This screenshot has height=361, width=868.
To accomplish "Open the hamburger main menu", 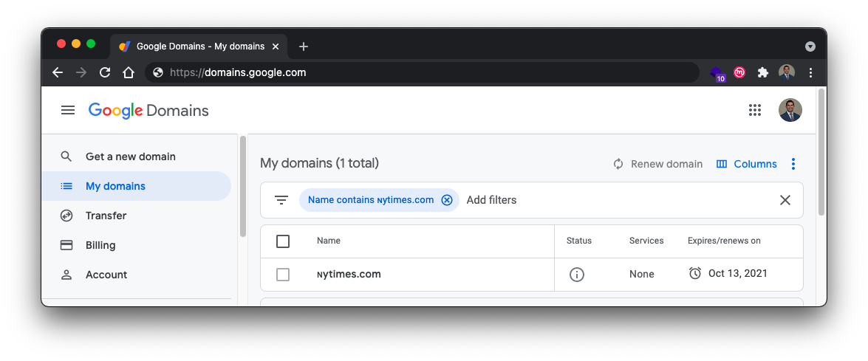I will click(68, 111).
